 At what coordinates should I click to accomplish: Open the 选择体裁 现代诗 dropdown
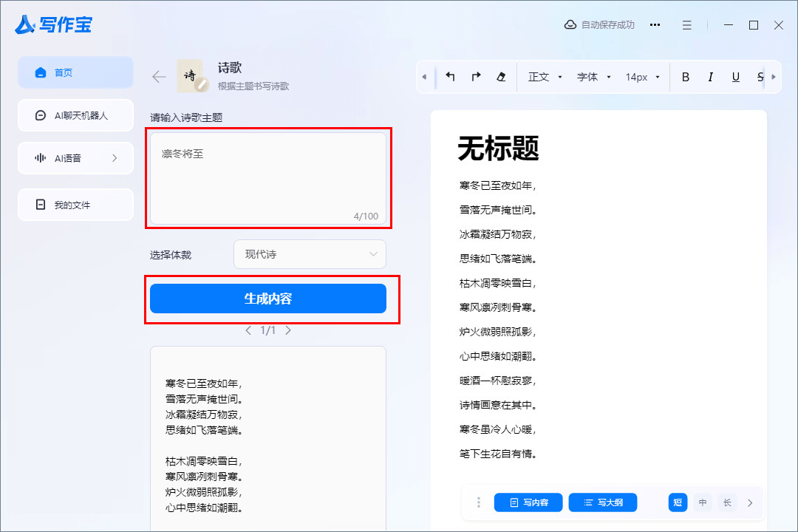click(310, 254)
